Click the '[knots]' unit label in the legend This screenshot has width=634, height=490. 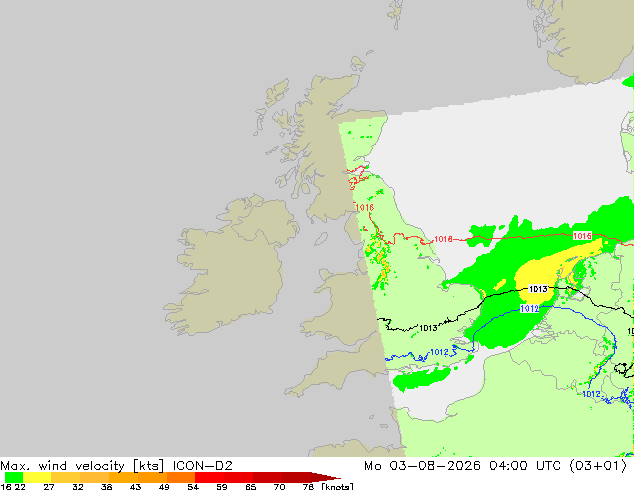[x=337, y=486]
